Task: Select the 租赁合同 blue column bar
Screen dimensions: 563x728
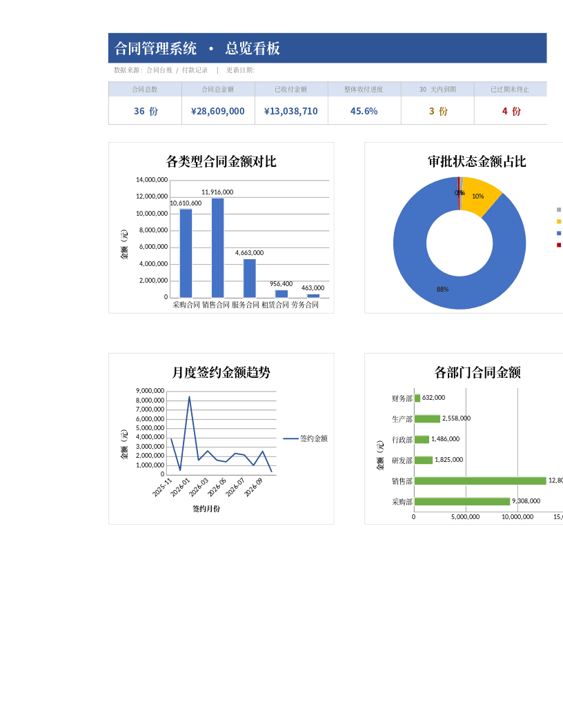Action: 281,294
